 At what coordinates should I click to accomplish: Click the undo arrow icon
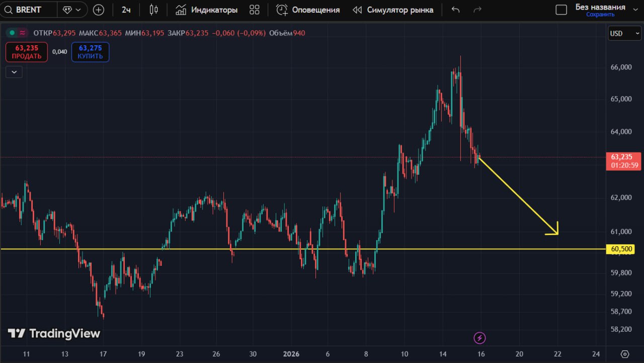(x=455, y=10)
